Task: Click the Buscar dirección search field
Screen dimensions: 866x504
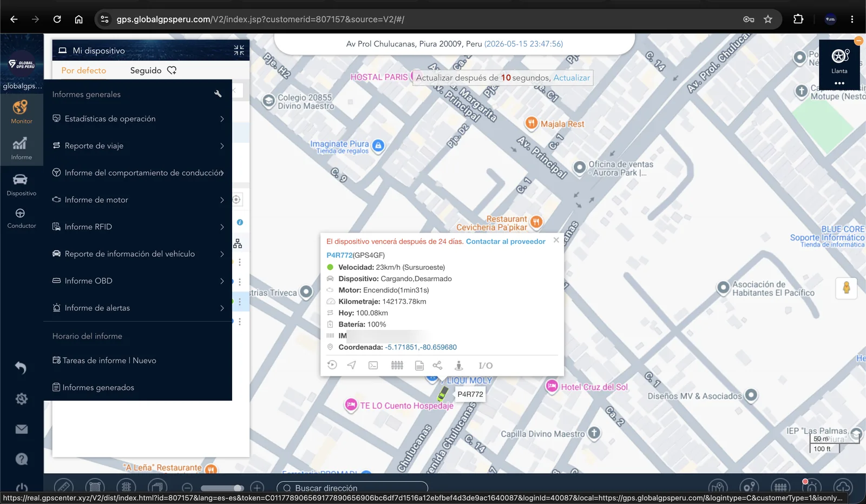Action: click(352, 488)
